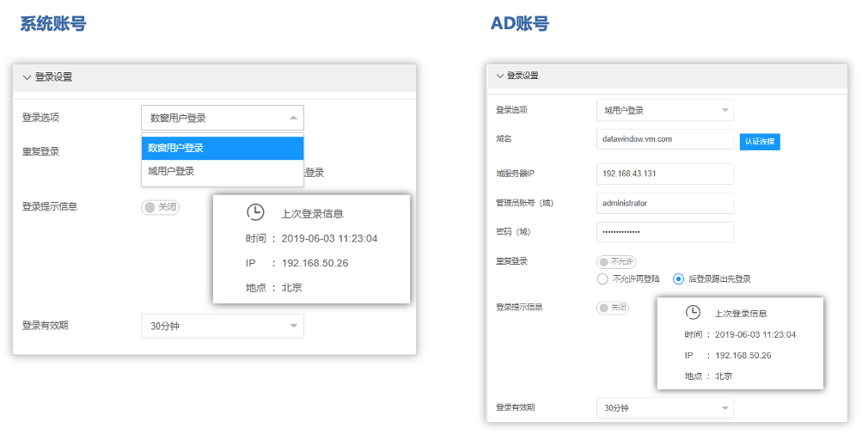The image size is (868, 440).
Task: Collapse 登录设置 section in 系统账号 panel
Action: coord(27,77)
